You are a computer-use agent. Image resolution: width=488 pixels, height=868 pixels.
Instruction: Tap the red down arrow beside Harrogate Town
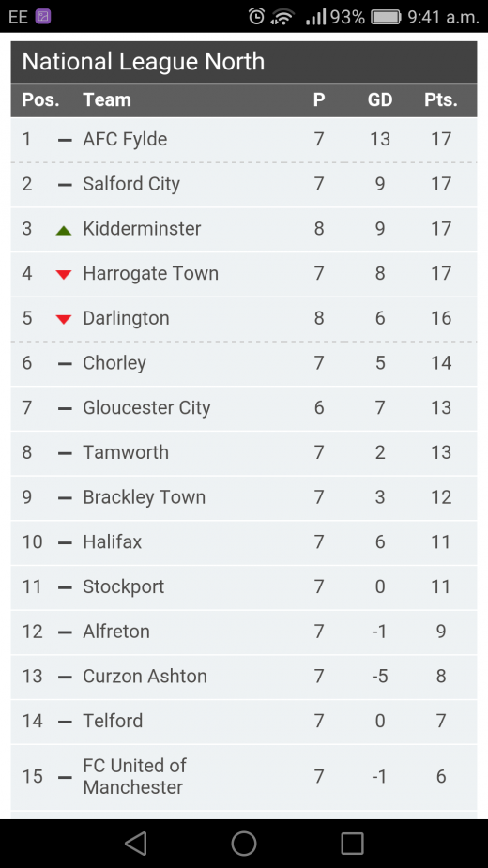64,274
